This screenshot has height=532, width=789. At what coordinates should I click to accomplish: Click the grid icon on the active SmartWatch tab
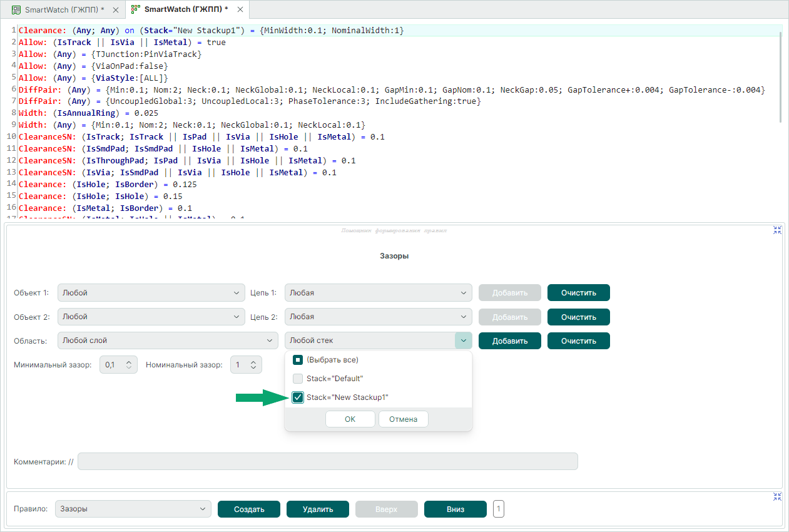135,9
